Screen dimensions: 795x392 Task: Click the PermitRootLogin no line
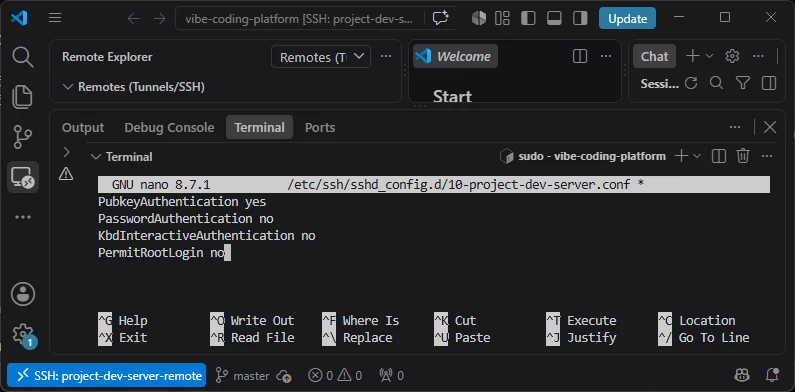pyautogui.click(x=161, y=253)
